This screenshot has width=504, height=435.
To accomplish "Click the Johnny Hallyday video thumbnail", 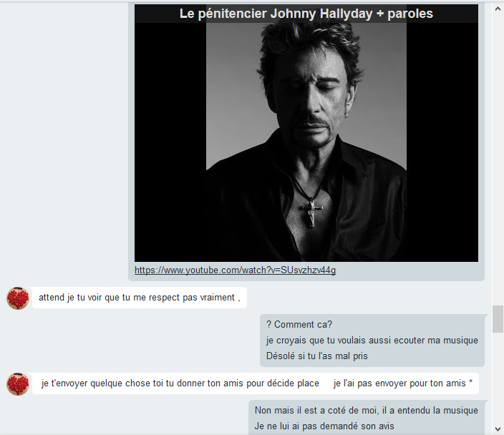I will click(x=306, y=136).
